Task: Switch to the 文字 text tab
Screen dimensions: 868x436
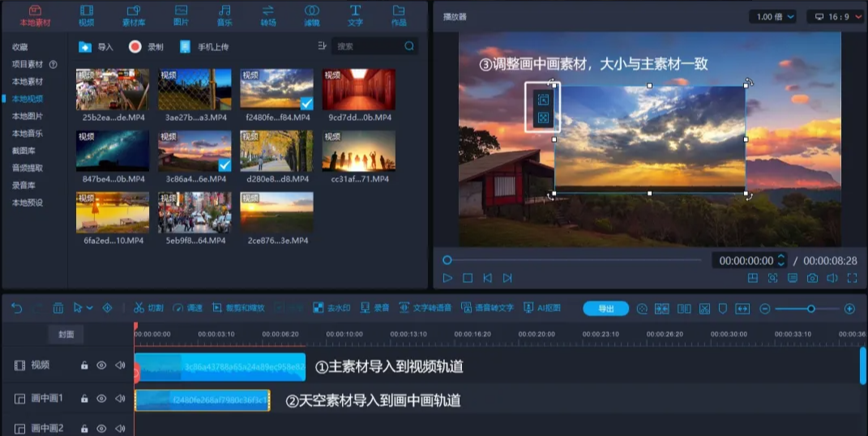Action: point(355,15)
